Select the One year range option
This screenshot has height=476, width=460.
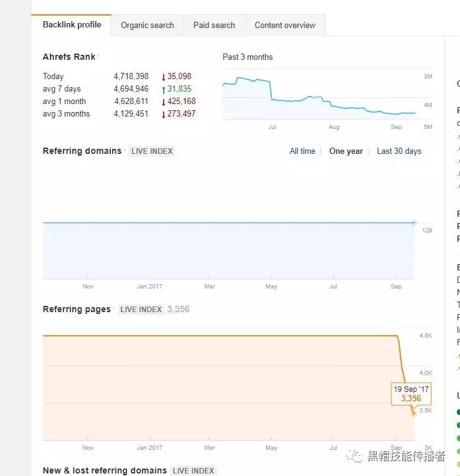[345, 151]
